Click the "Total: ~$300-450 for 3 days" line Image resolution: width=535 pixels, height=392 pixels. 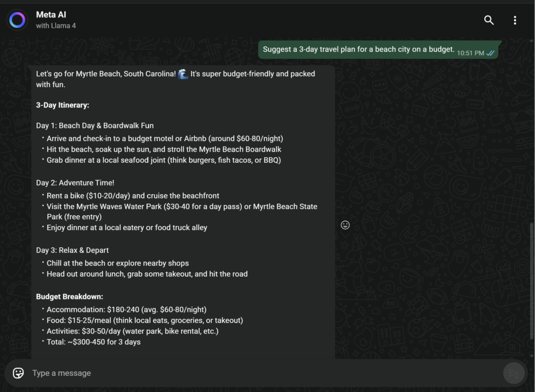(94, 342)
